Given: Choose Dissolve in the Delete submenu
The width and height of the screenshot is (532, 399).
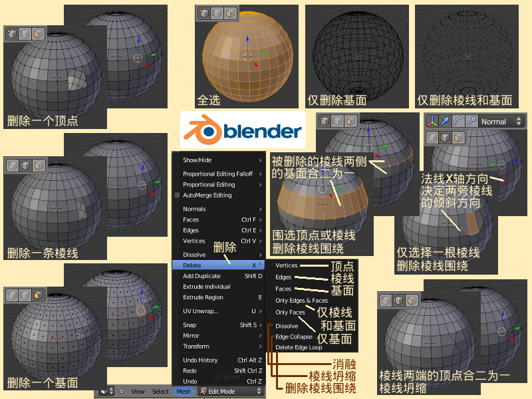Looking at the screenshot, I should [x=287, y=326].
